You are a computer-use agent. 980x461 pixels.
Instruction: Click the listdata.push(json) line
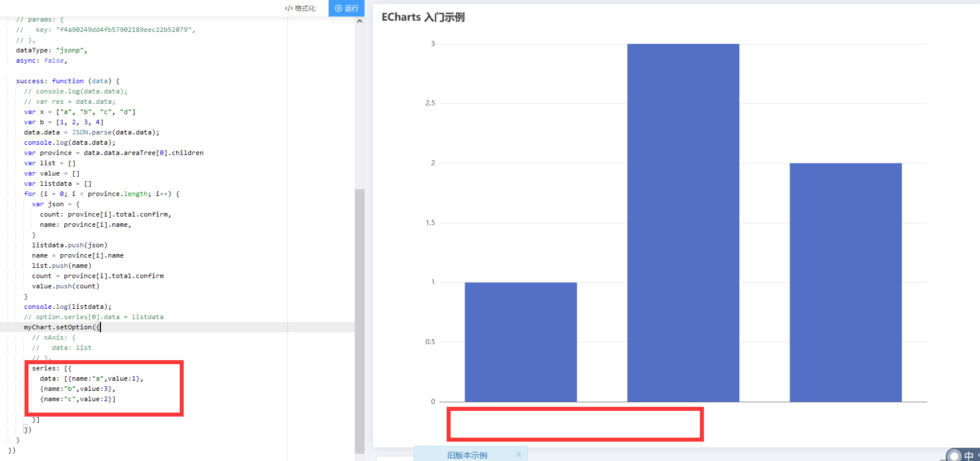pyautogui.click(x=69, y=245)
